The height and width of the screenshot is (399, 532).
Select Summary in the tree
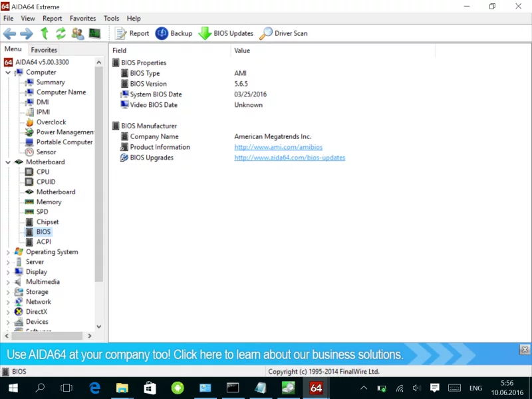click(x=51, y=82)
